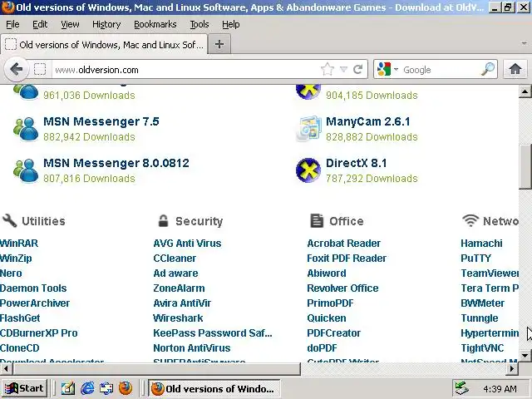Open the AVG Anti Virus link
This screenshot has width=532, height=399.
point(187,244)
